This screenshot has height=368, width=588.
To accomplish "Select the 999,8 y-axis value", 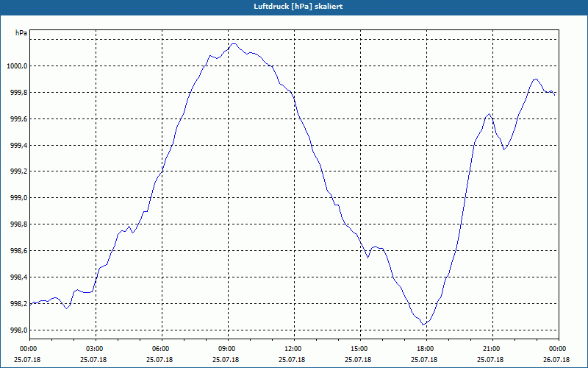I will click(x=19, y=93).
